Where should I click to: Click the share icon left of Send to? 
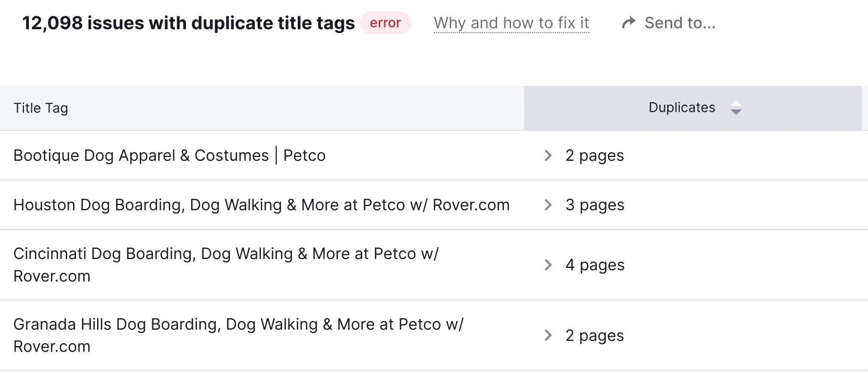[x=628, y=22]
